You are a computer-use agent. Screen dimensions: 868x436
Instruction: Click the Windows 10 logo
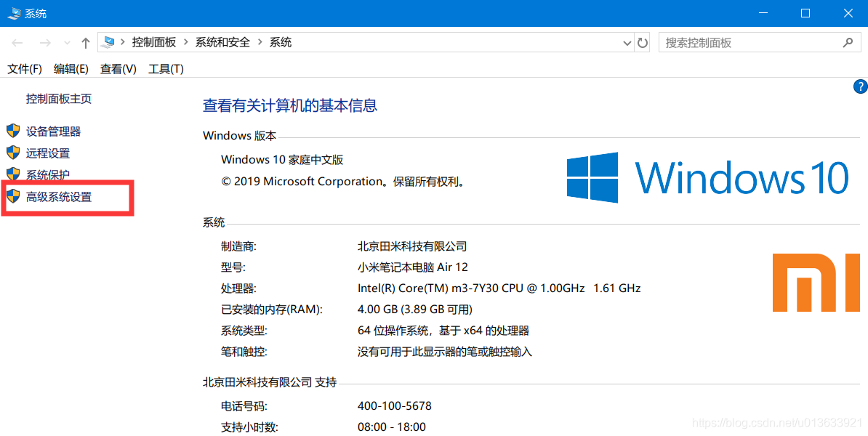(x=707, y=177)
